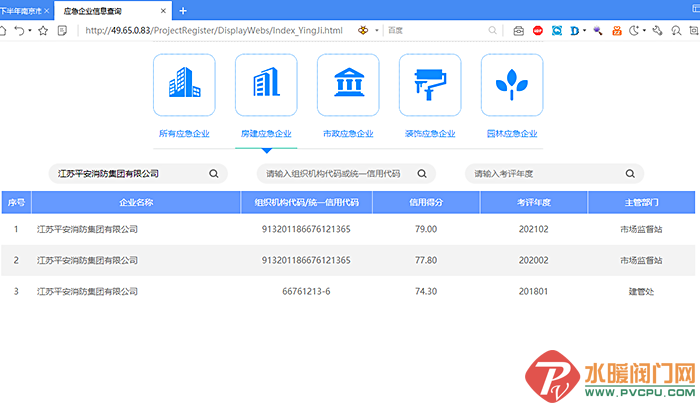Click the wrench tools icon
The width and height of the screenshot is (700, 407).
click(x=657, y=30)
